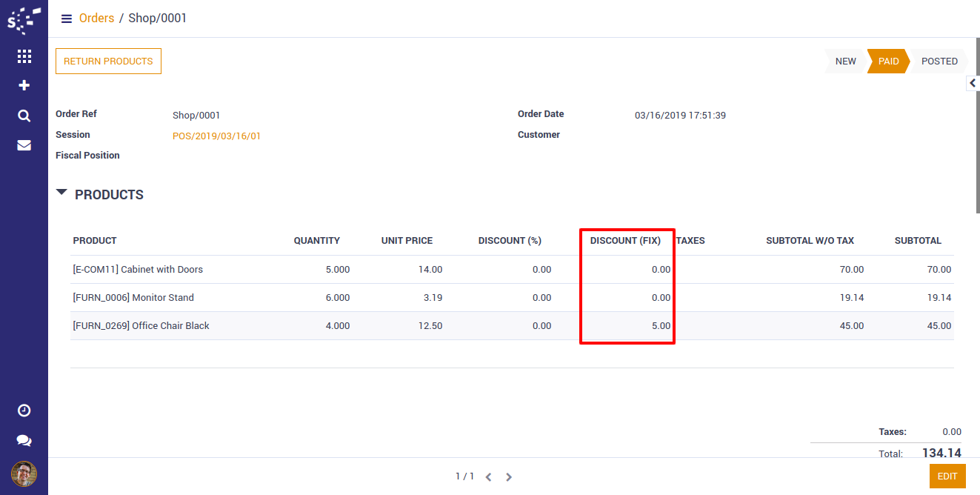
Task: Click the Unit Price column header
Action: click(407, 241)
